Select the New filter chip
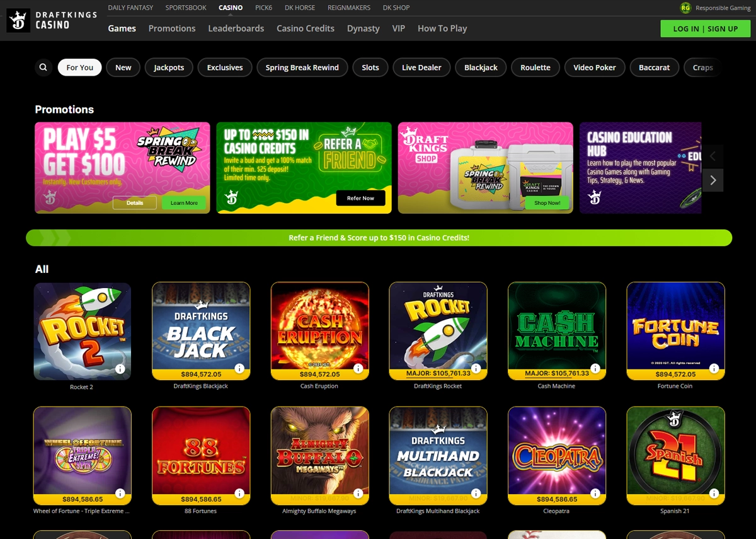Screen dimensions: 756x539 click(123, 67)
